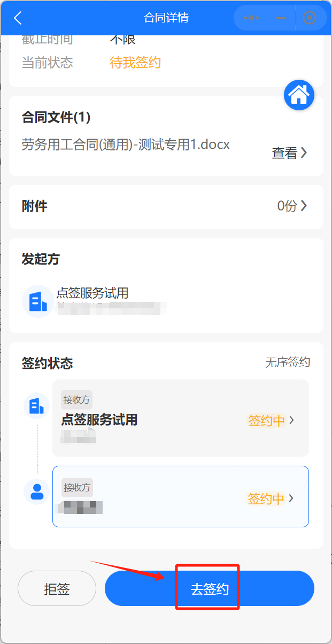Expand 点签服务试用 signing status chevron
The width and height of the screenshot is (332, 644).
[291, 420]
